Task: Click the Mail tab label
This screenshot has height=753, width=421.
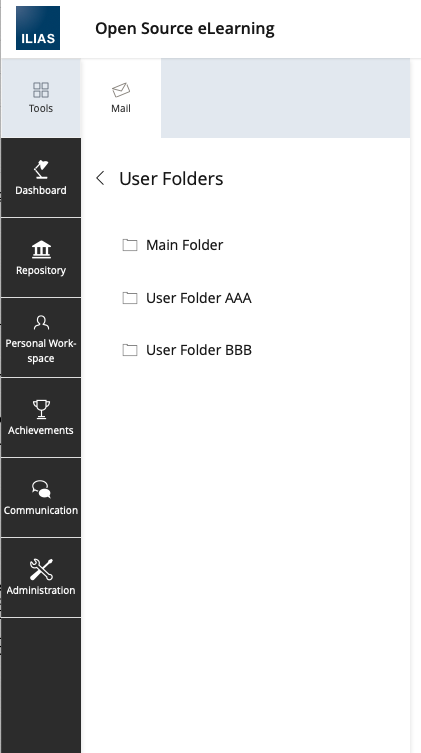Action: [121, 109]
